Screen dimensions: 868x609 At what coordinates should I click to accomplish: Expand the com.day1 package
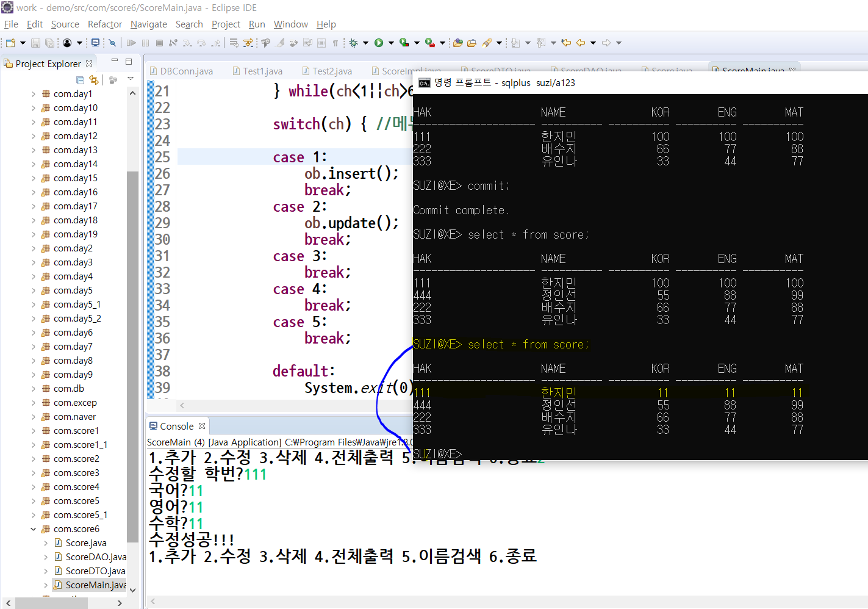[x=34, y=94]
